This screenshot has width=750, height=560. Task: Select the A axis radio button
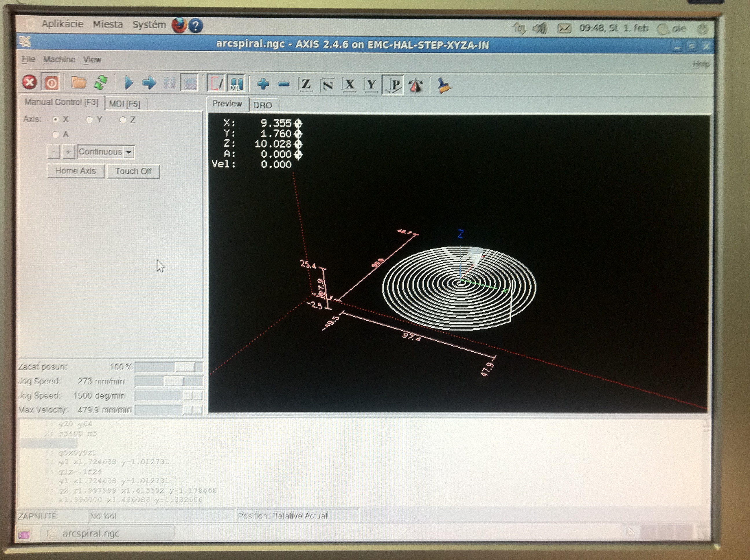[56, 135]
